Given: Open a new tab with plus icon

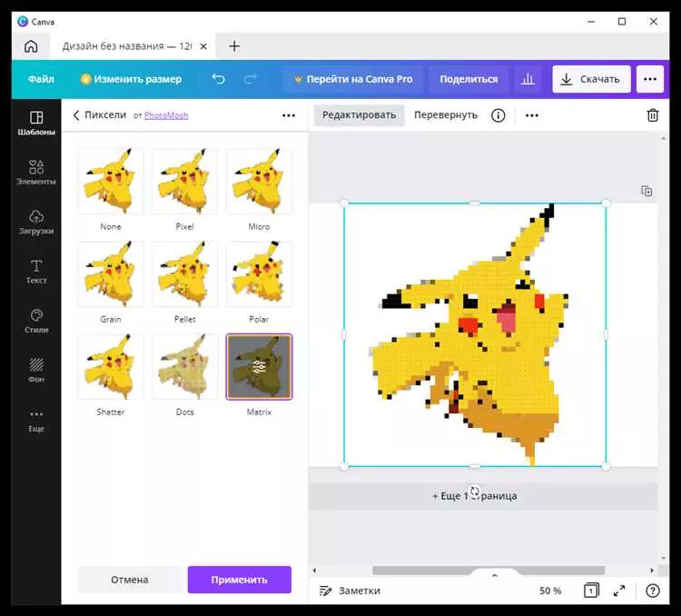Looking at the screenshot, I should click(234, 46).
